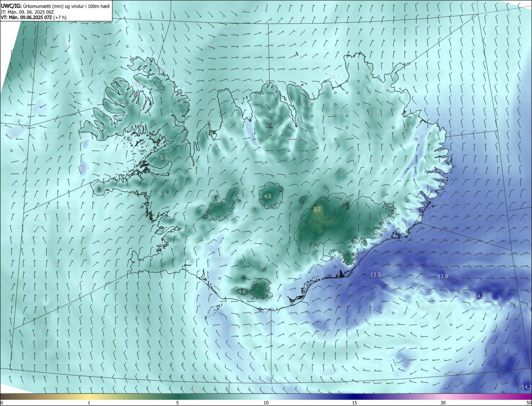This screenshot has width=532, height=406.
Task: Click the 30 label on the color scale
Action: 443,403
